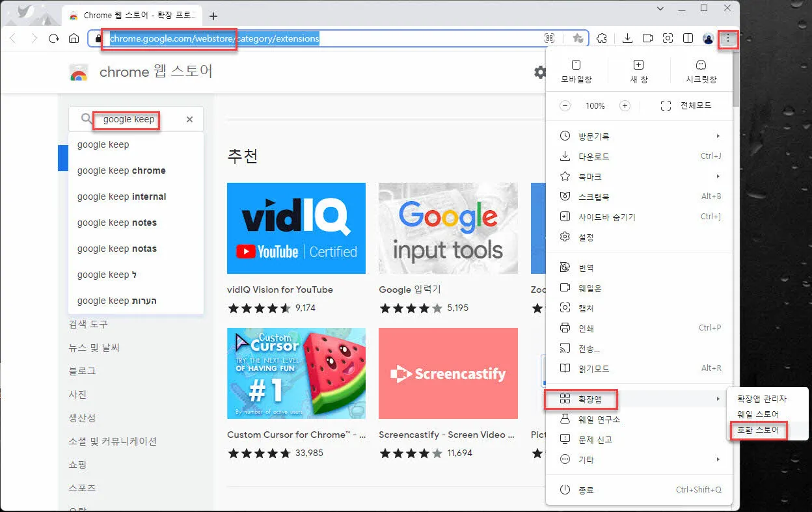
Task: Open vidIQ Vision for YouTube thumbnail
Action: pyautogui.click(x=296, y=228)
